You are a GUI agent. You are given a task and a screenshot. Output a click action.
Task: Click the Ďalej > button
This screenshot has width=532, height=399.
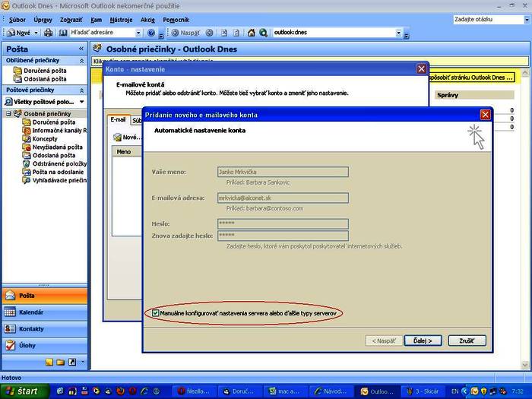click(423, 340)
